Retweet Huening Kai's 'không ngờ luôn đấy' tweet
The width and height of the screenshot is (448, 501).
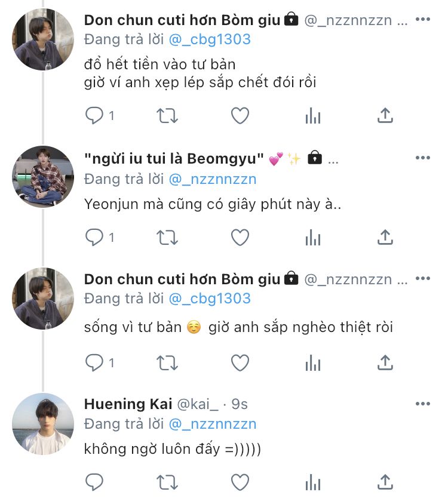167,481
